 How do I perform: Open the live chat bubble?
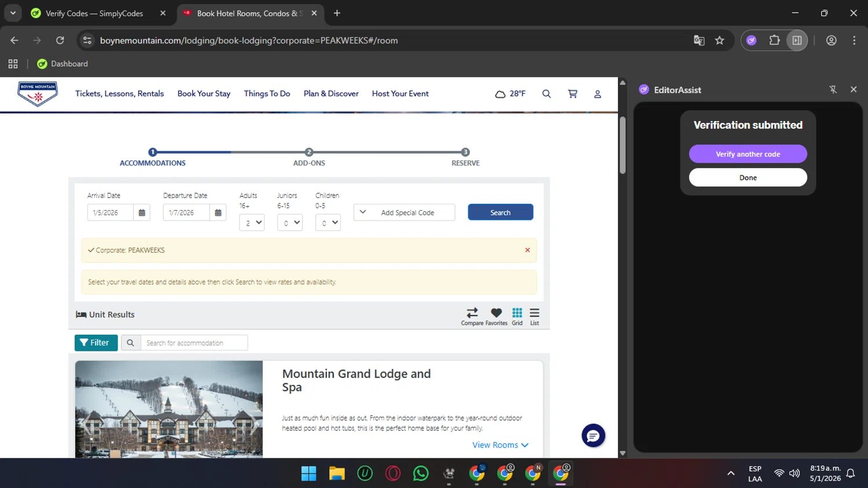click(593, 436)
